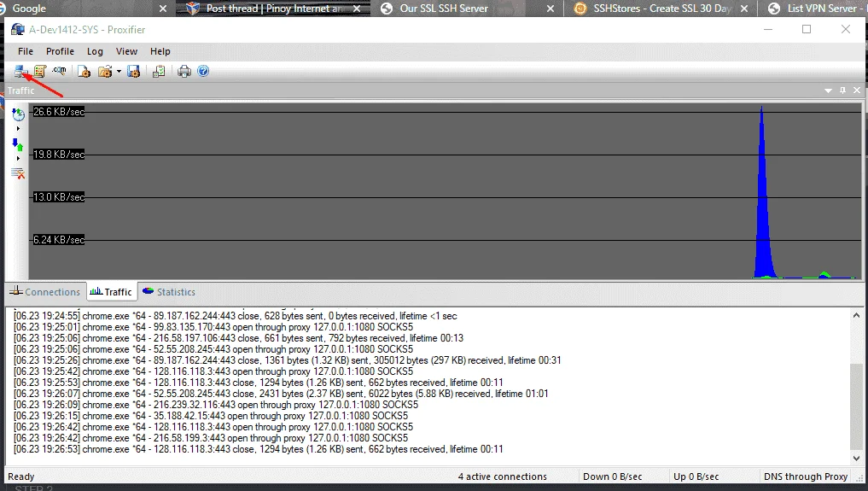Click '4 active connections' in status bar
The height and width of the screenshot is (491, 868).
(502, 476)
